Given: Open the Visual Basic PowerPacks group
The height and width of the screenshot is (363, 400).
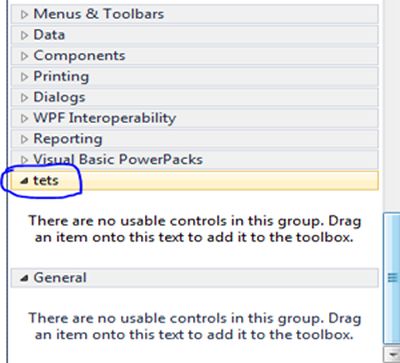Looking at the screenshot, I should [x=118, y=159].
